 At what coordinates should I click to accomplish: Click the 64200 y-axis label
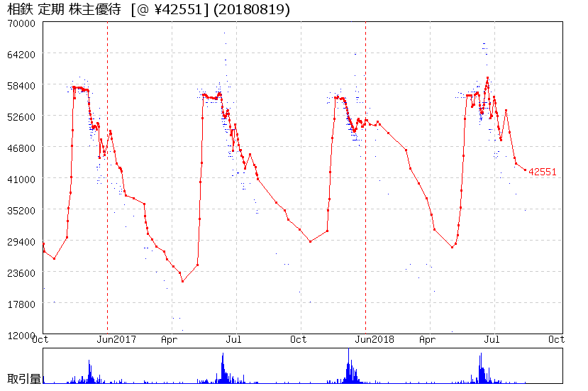tap(21, 55)
